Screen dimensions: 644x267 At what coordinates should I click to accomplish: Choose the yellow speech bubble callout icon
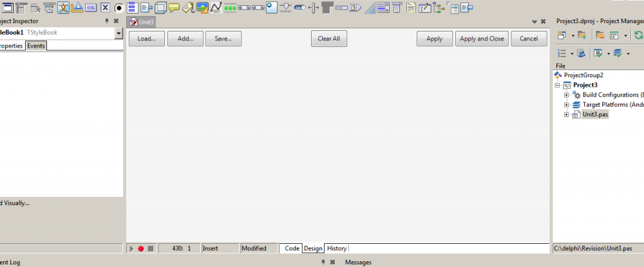tap(174, 7)
